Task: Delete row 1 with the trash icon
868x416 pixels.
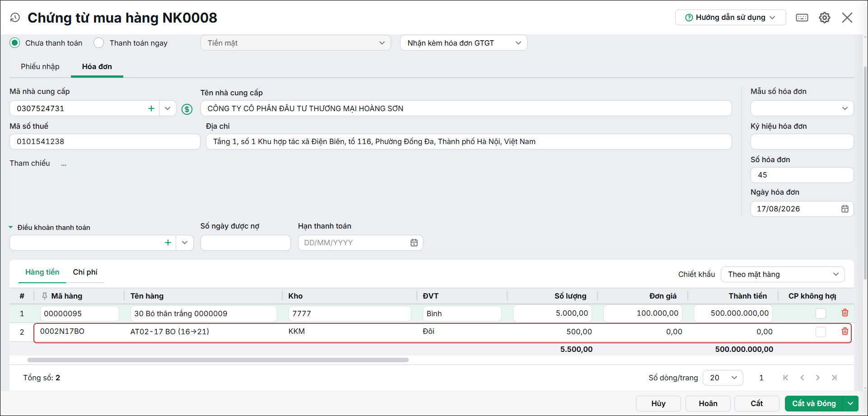Action: (x=845, y=313)
